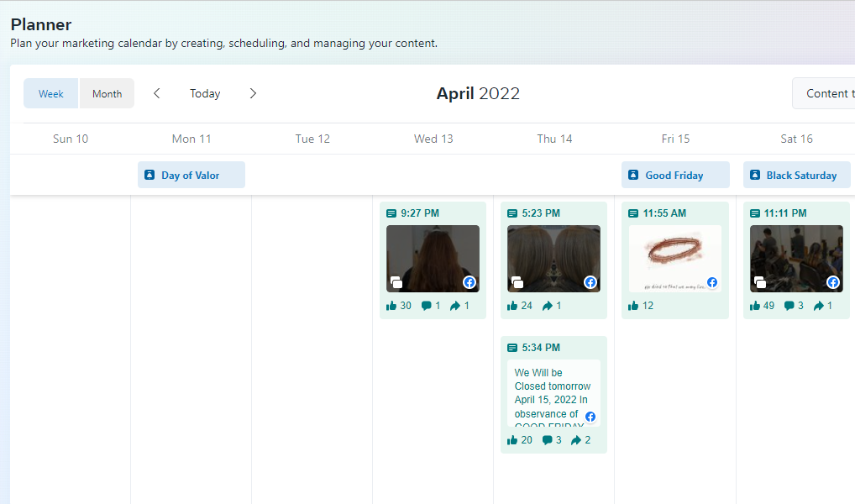The width and height of the screenshot is (855, 504).
Task: Click share icon on 11:11 PM post
Action: click(x=819, y=306)
